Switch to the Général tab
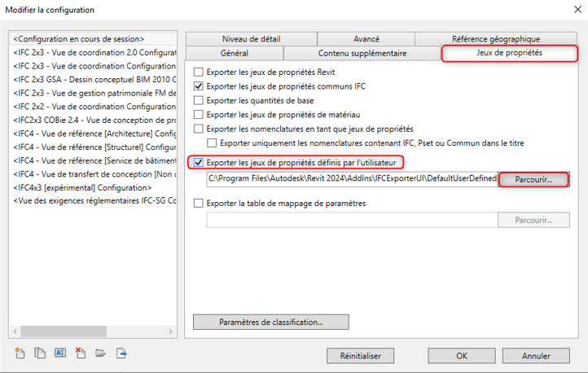The height and width of the screenshot is (373, 588). click(235, 53)
